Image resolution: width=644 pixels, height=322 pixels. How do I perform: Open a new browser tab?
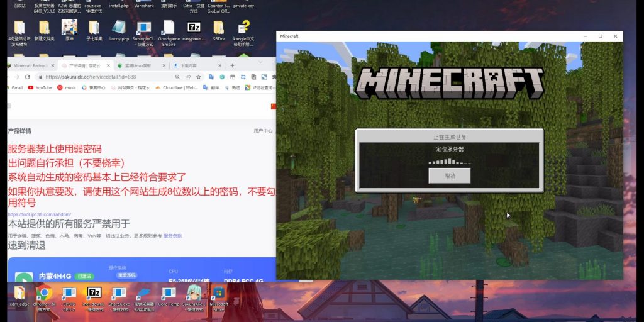point(232,65)
